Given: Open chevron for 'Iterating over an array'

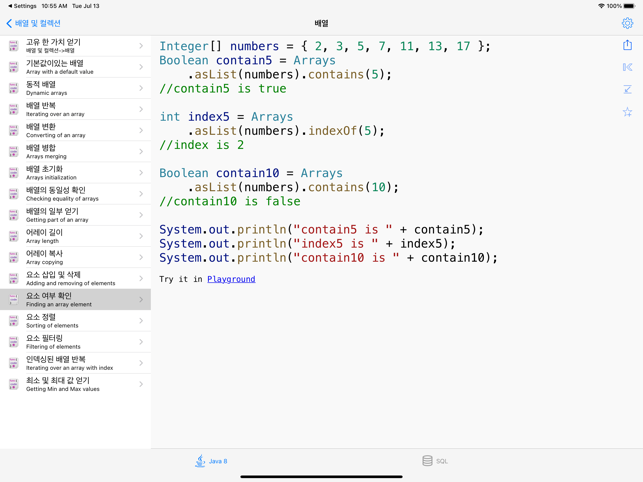Looking at the screenshot, I should click(x=141, y=109).
